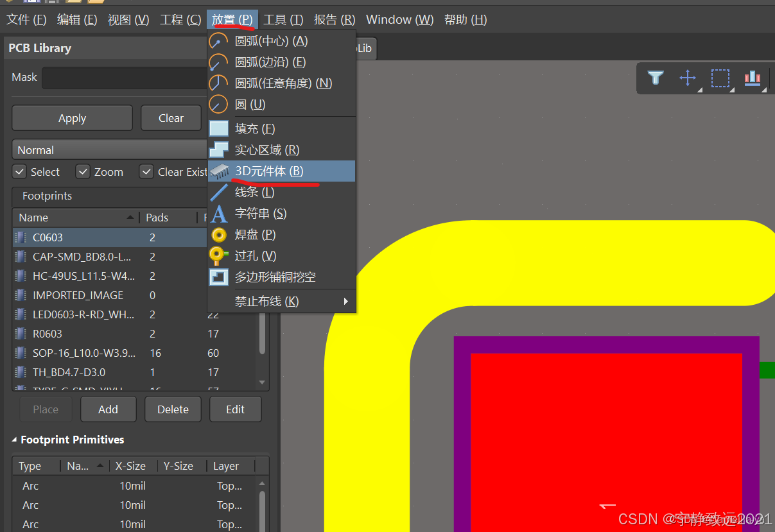
Task: Select the Polygon Pour Cutout icon
Action: [219, 277]
